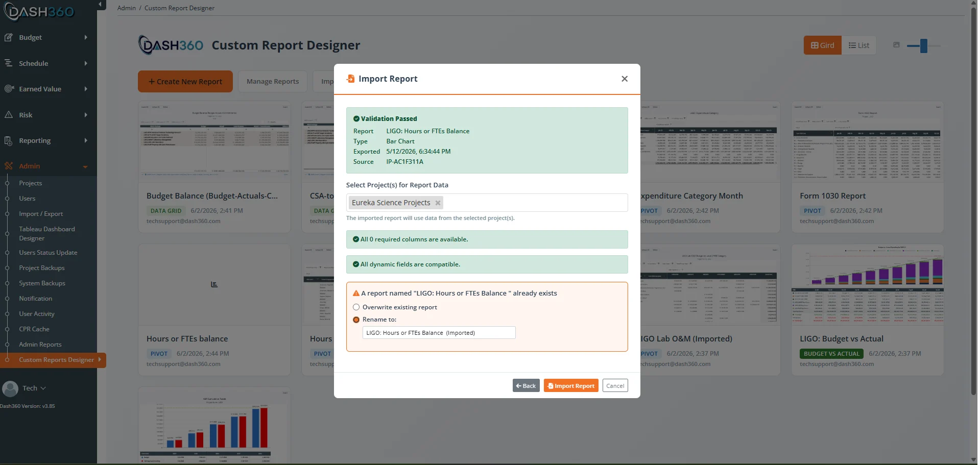Click the chart icon on Hours or FTEs balance card

tap(214, 284)
